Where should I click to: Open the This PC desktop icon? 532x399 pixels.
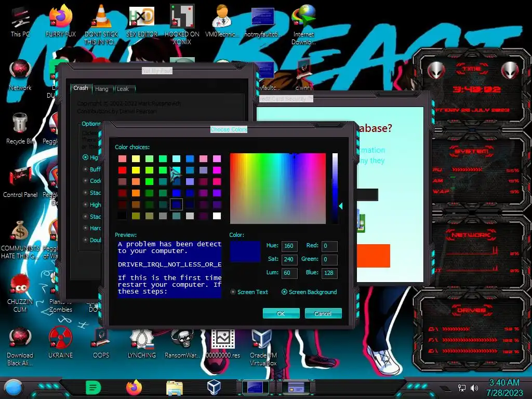(x=20, y=21)
